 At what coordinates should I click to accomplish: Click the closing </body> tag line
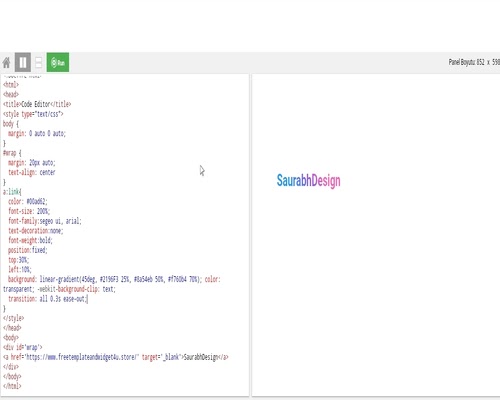pyautogui.click(x=12, y=376)
